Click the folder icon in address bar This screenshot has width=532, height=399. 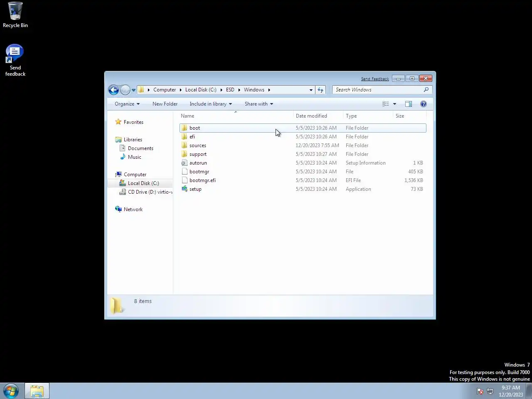[x=141, y=90]
